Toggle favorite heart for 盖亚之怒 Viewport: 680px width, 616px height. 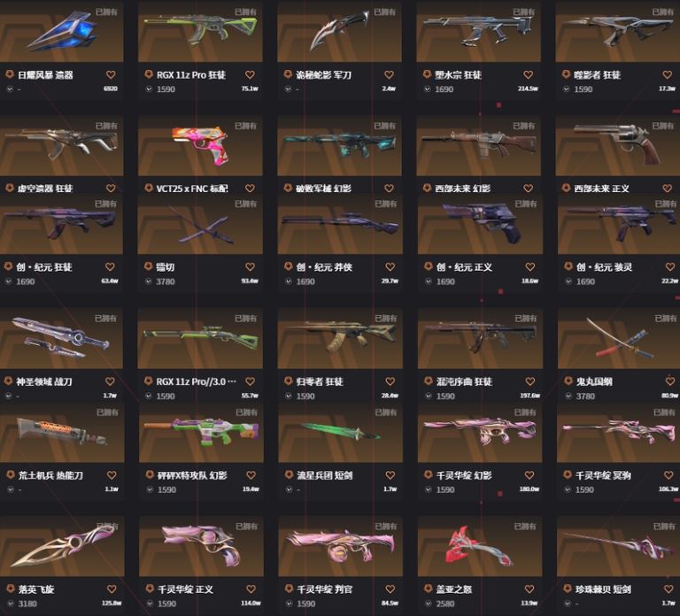pyautogui.click(x=529, y=589)
